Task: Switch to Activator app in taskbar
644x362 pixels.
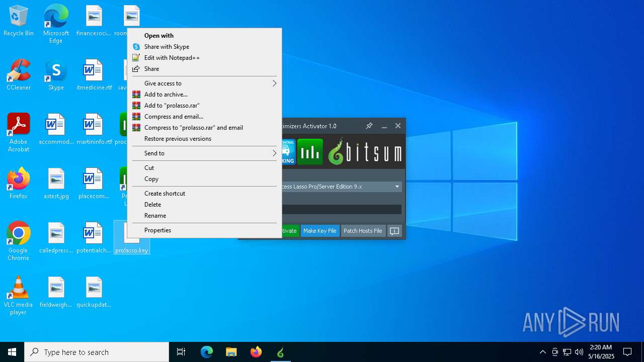Action: pyautogui.click(x=281, y=352)
